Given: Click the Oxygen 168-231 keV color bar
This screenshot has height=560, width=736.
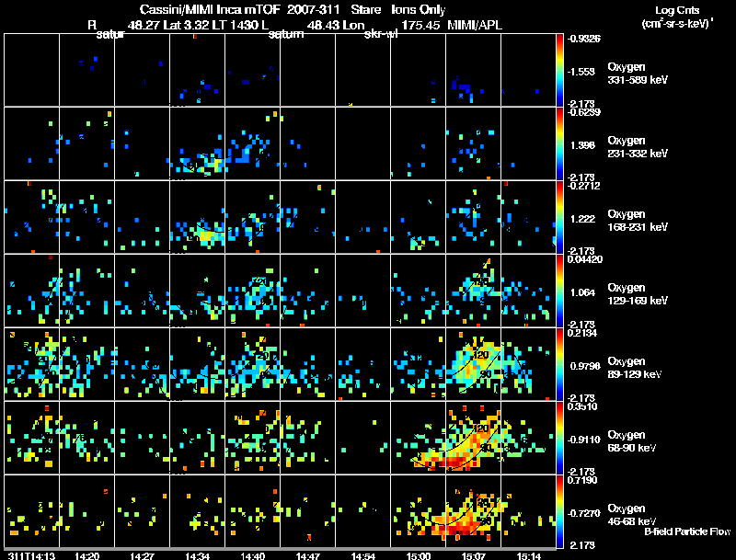Looking at the screenshot, I should point(559,217).
